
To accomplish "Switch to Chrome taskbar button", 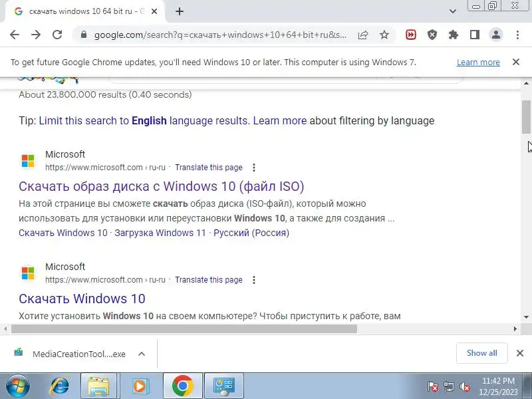I will 182,386.
